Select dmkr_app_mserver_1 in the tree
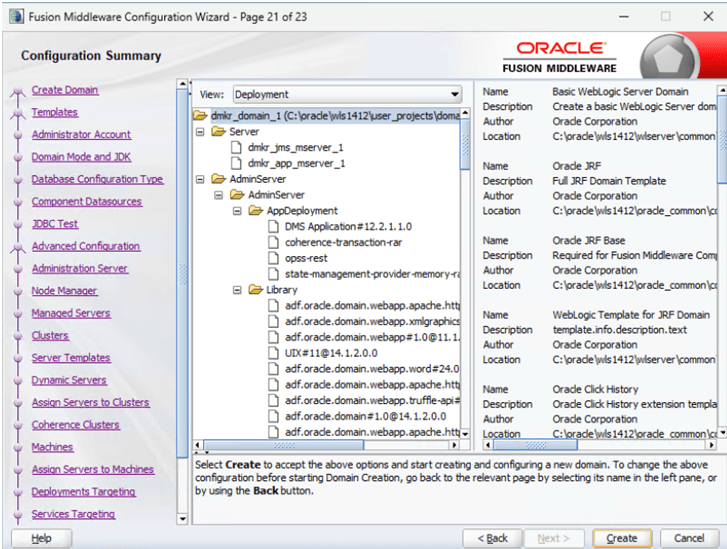This screenshot has width=727, height=549. click(x=296, y=163)
